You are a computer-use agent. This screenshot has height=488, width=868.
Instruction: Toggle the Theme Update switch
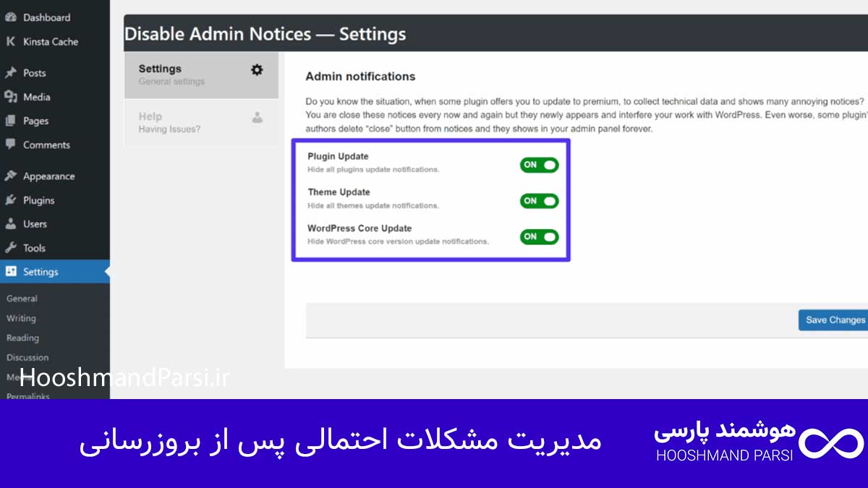pyautogui.click(x=539, y=201)
